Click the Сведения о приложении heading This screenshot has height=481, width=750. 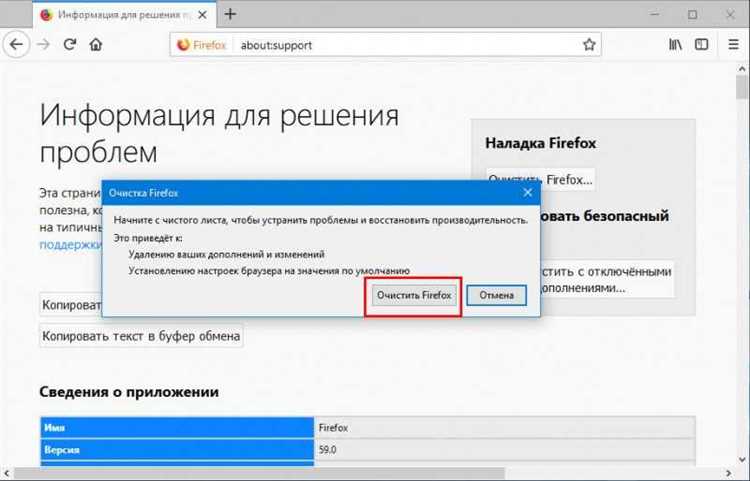(x=129, y=392)
